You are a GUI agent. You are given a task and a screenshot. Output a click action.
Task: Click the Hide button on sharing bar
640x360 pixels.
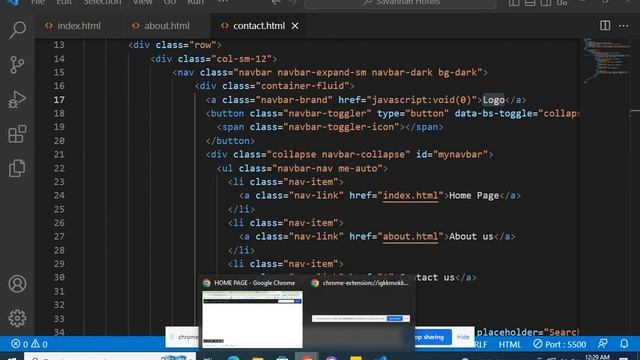tap(463, 337)
